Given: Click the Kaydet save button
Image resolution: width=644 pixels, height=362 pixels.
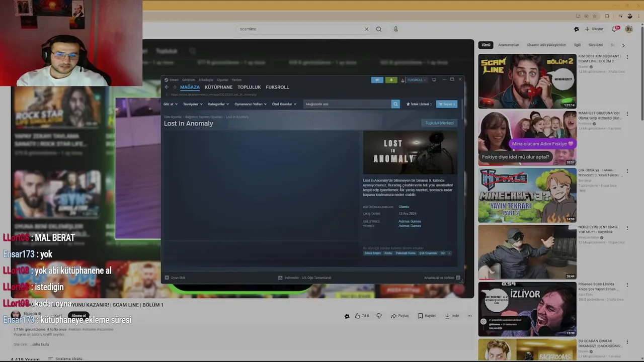Looking at the screenshot, I should [427, 316].
